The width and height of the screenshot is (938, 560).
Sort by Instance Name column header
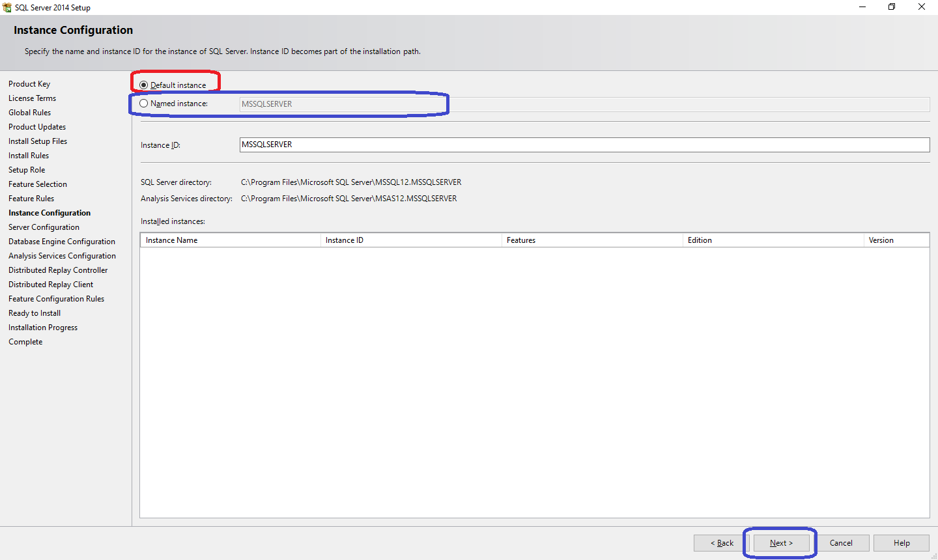231,240
